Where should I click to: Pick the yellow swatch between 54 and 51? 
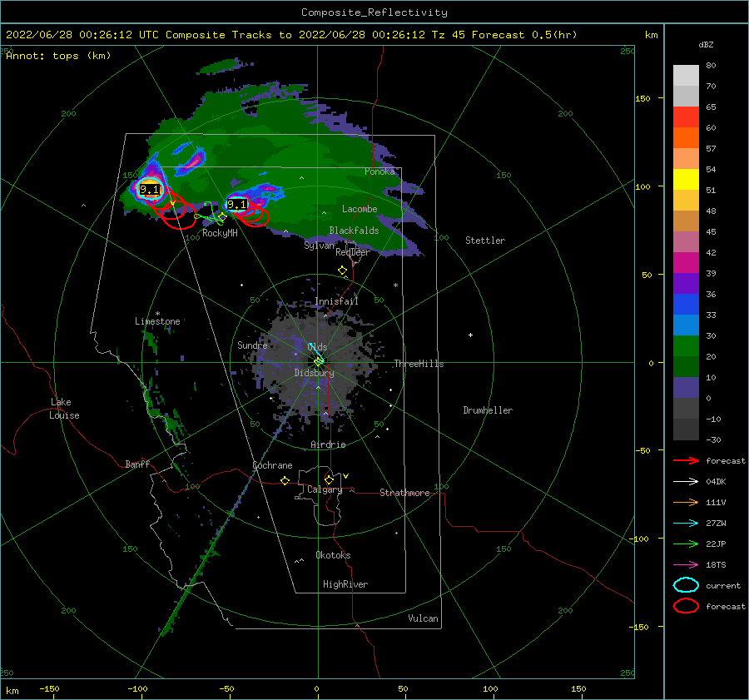point(686,179)
